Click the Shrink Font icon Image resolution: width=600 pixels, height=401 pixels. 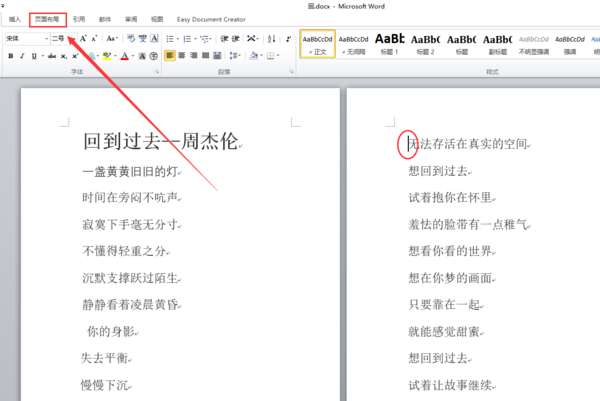click(95, 38)
